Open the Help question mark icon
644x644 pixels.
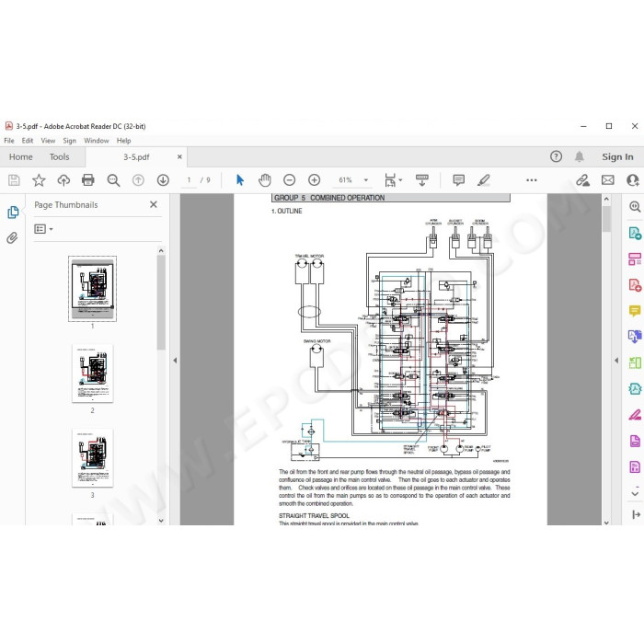tap(556, 156)
